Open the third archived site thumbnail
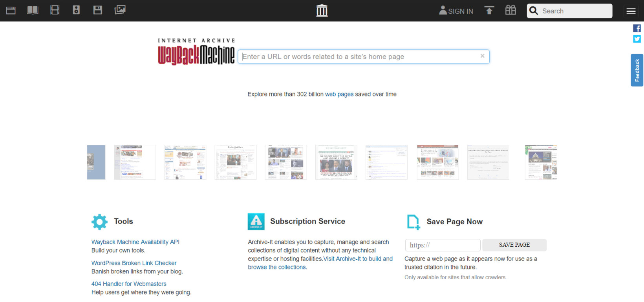The width and height of the screenshot is (644, 302). click(185, 162)
